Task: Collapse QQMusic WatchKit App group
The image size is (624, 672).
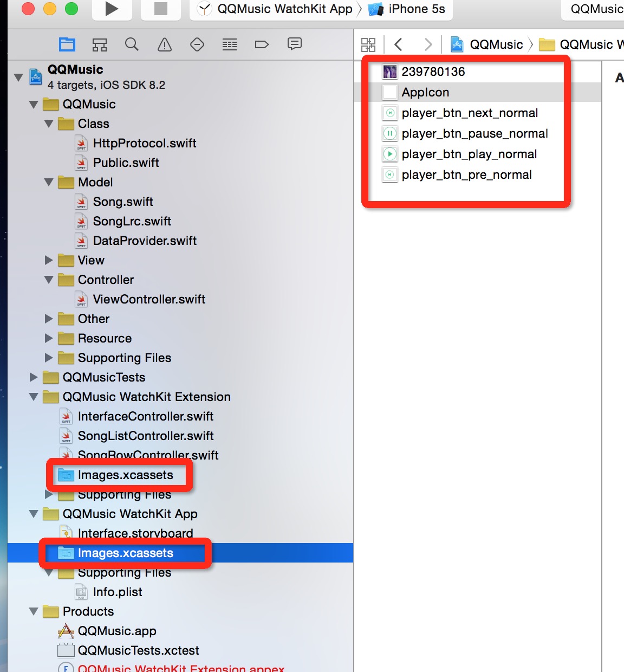Action: (34, 514)
